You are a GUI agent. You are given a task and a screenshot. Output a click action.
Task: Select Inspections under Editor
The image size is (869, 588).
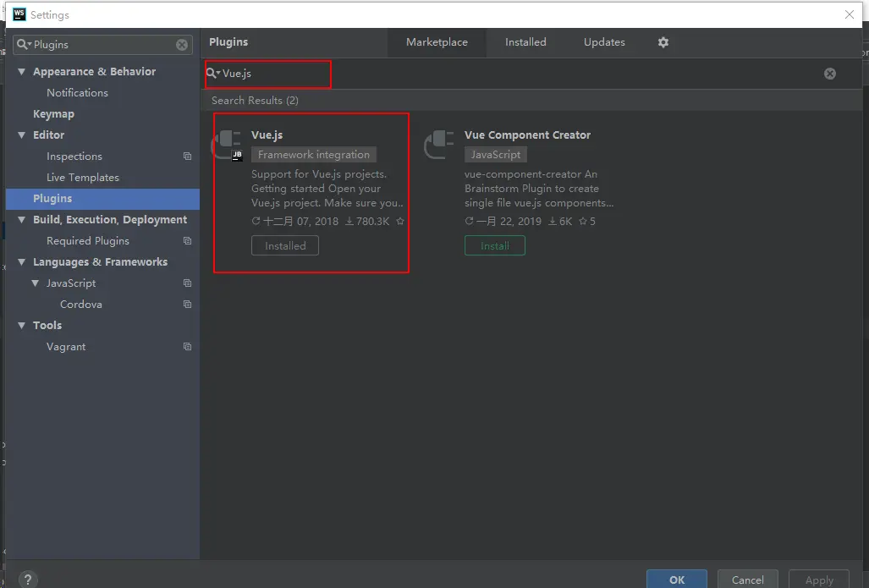click(x=74, y=157)
